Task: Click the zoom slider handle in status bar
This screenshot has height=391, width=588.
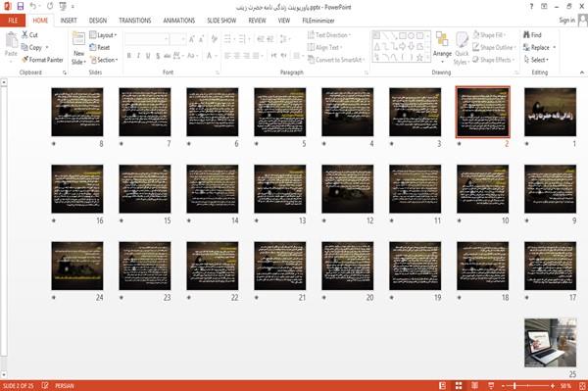Action: pos(514,386)
